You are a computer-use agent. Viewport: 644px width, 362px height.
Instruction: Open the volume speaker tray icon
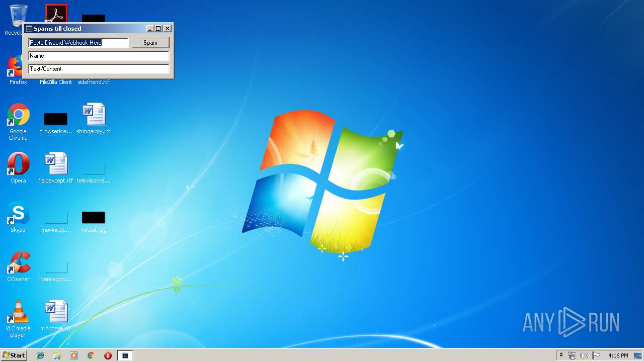(x=584, y=355)
